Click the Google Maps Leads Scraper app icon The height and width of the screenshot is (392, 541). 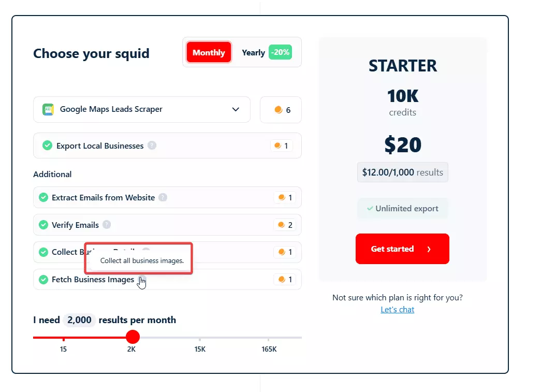click(48, 109)
